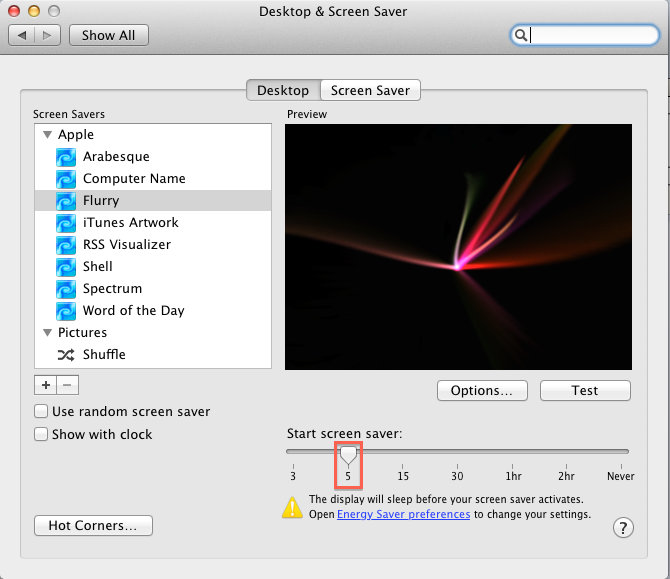This screenshot has height=579, width=670.
Task: Click the 3 slider label
Action: tap(293, 476)
